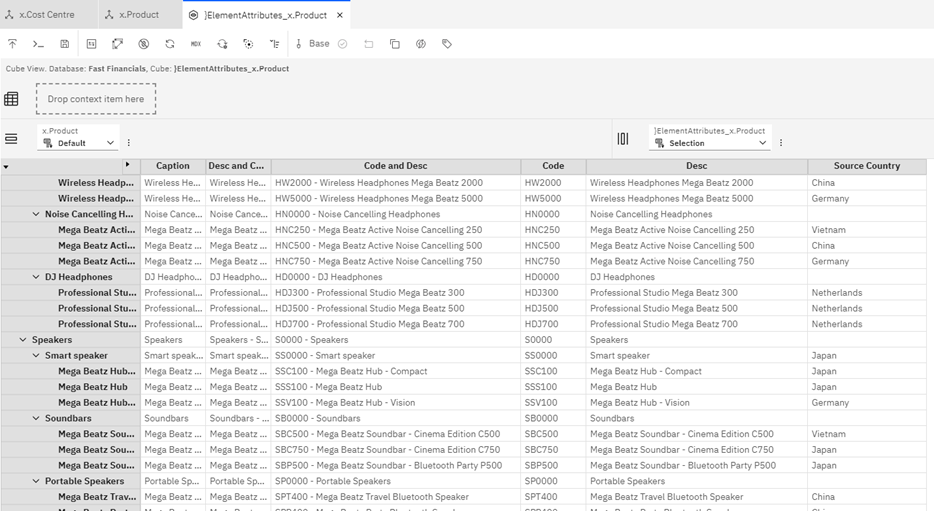Click the striped-circle icon next to copy
The height and width of the screenshot is (511, 934).
(x=421, y=43)
